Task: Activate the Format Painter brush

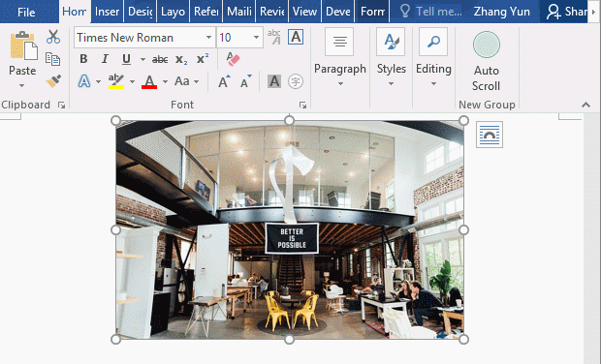Action: pyautogui.click(x=53, y=81)
